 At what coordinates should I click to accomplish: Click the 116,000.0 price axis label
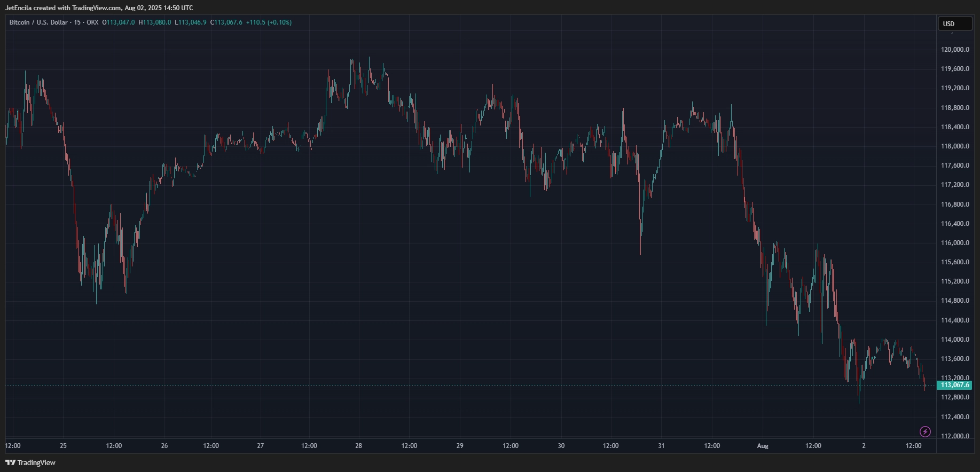[955, 243]
